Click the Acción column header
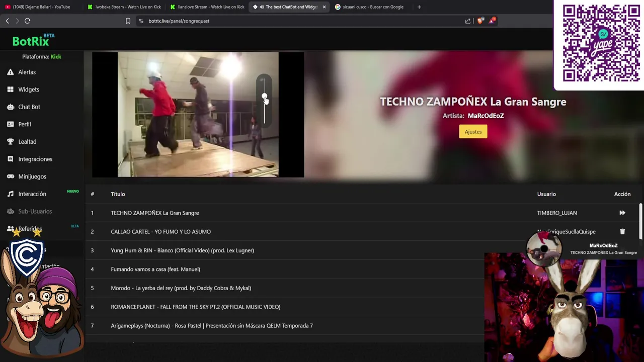 pos(622,194)
